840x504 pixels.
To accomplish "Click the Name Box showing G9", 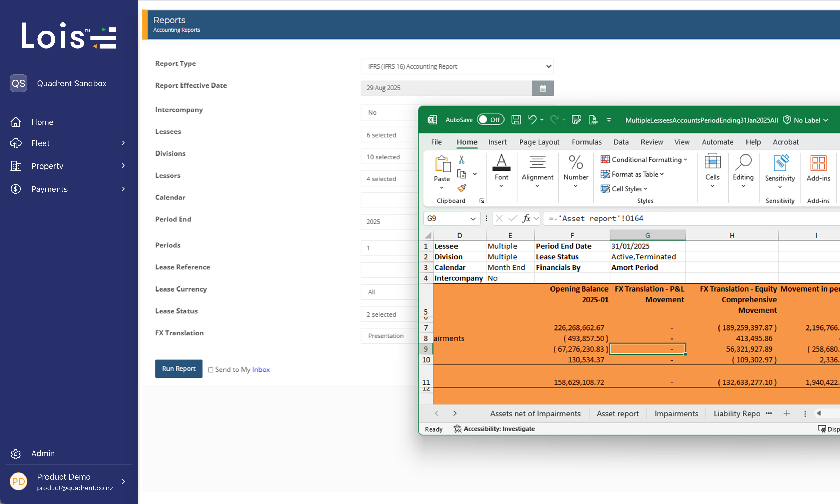I will point(447,218).
